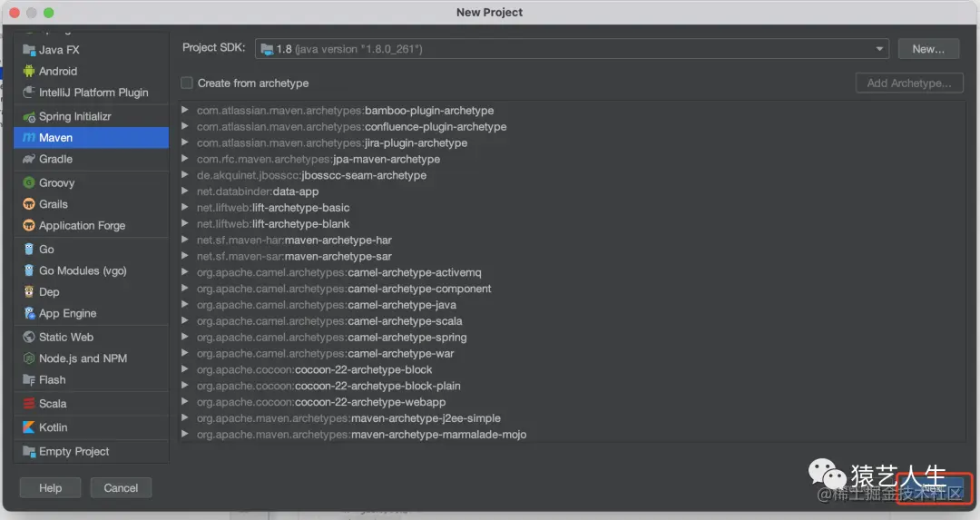Select cocoon-22-archetype-webapp row
The image size is (980, 520).
[x=572, y=402]
